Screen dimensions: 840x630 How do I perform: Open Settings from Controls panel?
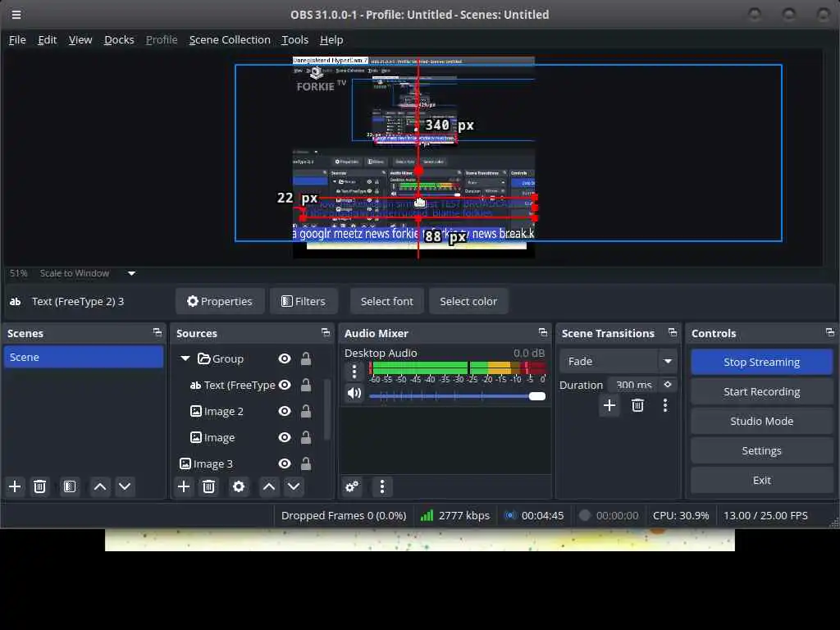(x=761, y=450)
